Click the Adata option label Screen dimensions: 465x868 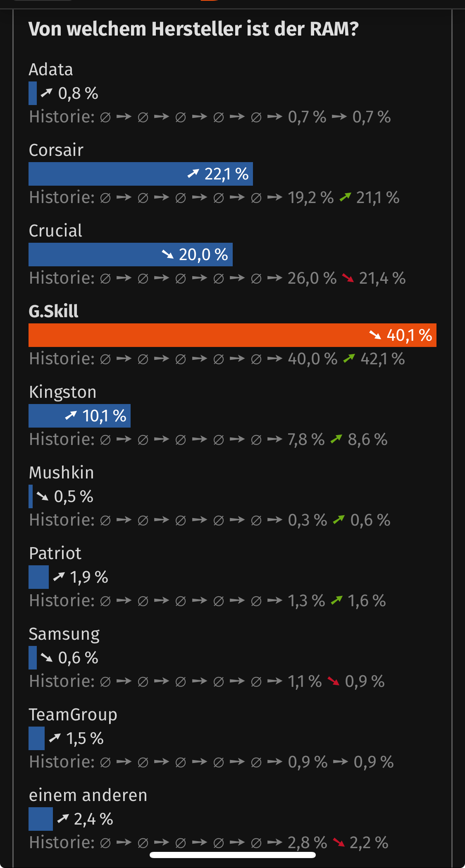pyautogui.click(x=51, y=69)
